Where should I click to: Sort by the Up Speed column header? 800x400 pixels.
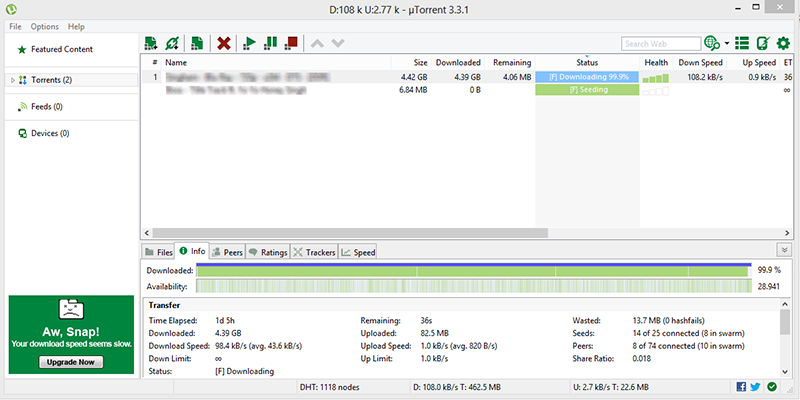(x=753, y=62)
